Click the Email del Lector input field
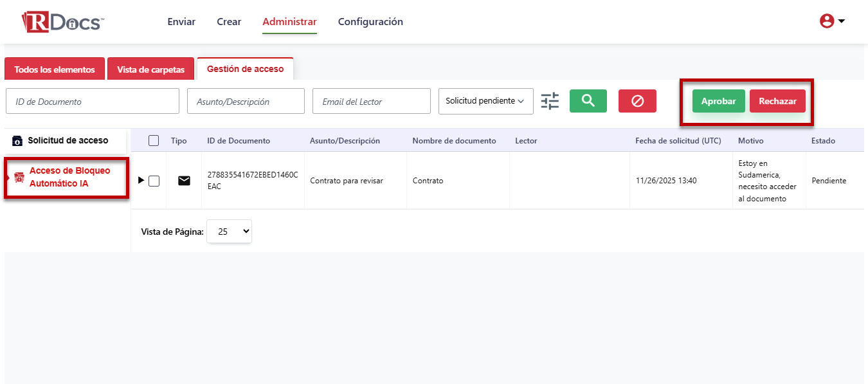868x384 pixels. (371, 101)
